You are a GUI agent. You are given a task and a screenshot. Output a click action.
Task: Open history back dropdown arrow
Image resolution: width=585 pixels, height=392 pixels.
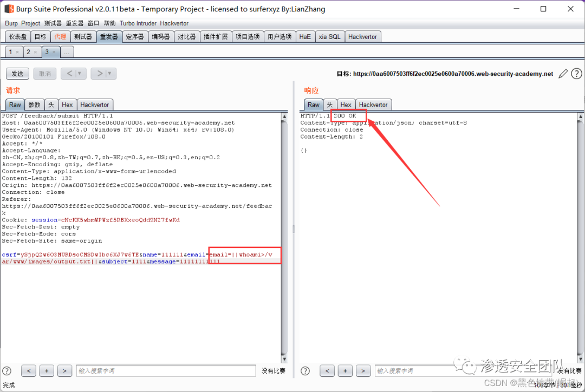80,74
